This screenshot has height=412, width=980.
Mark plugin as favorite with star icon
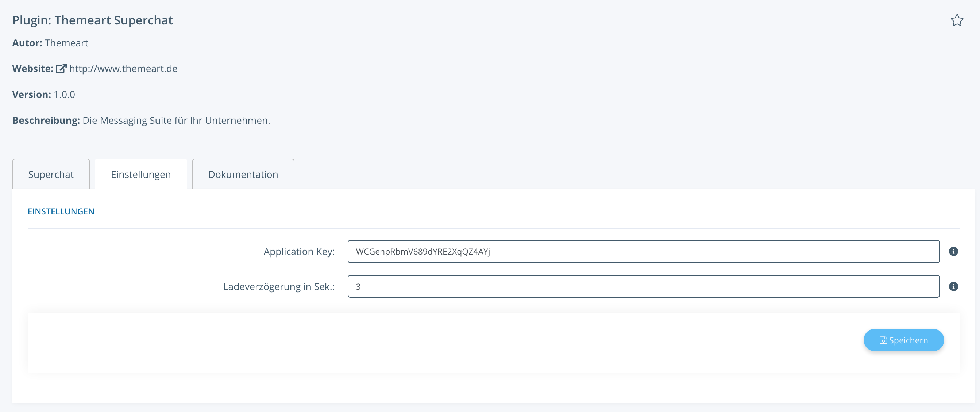pyautogui.click(x=957, y=20)
